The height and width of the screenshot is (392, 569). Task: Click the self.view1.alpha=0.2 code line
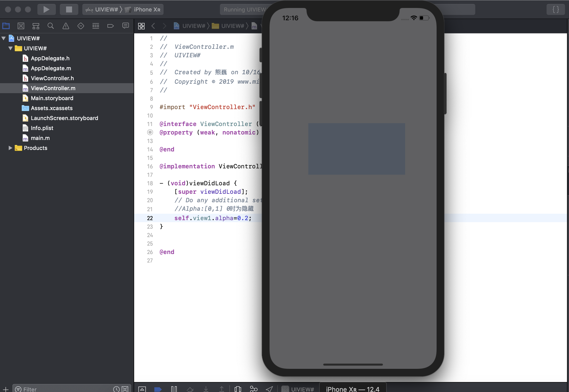pyautogui.click(x=213, y=218)
